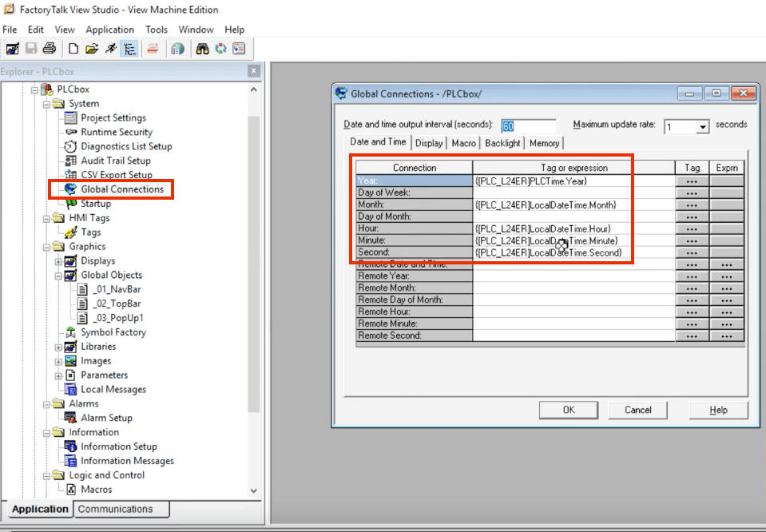Expand the Libraries tree node
This screenshot has height=532, width=766.
(58, 347)
